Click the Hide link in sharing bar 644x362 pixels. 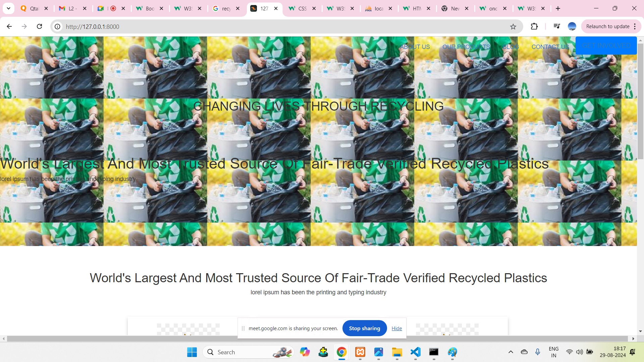point(396,328)
